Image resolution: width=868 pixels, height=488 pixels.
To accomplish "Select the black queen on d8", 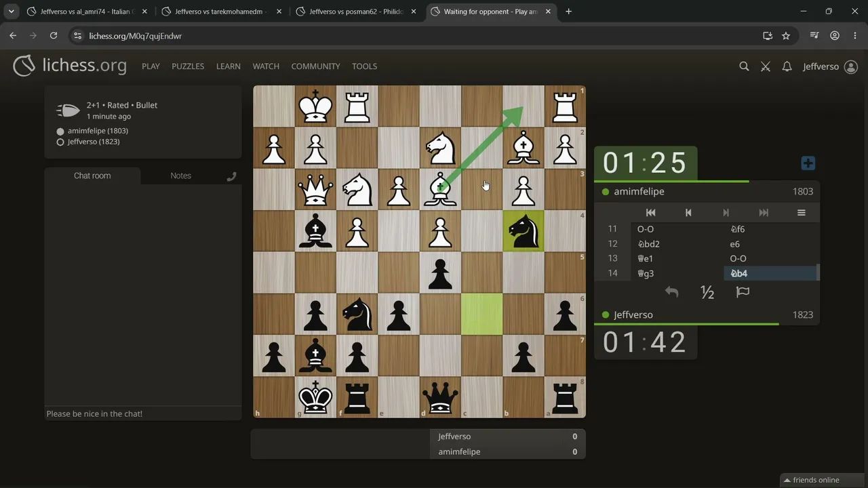I will click(x=440, y=397).
